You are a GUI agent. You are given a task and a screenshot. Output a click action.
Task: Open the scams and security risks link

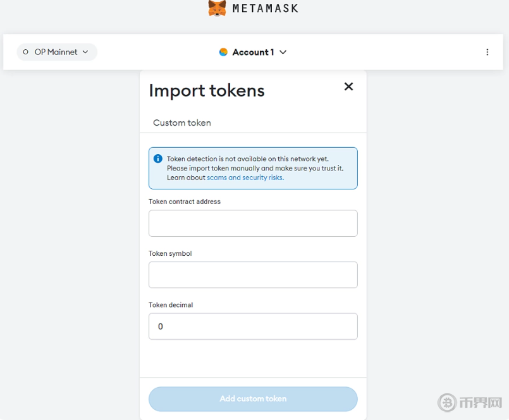[x=245, y=177]
